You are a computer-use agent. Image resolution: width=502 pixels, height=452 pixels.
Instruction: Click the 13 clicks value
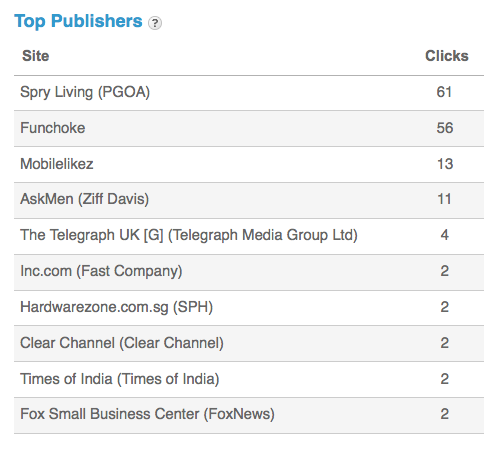pyautogui.click(x=445, y=164)
